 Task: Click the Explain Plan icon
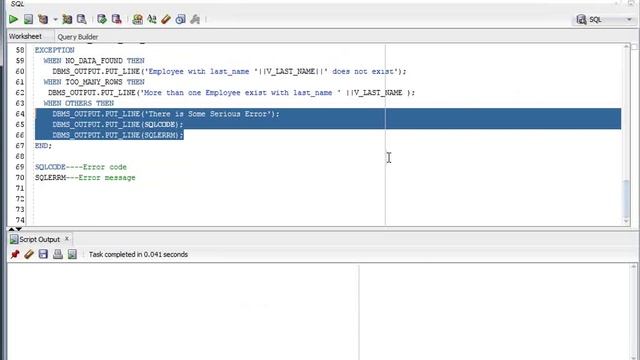(43, 19)
